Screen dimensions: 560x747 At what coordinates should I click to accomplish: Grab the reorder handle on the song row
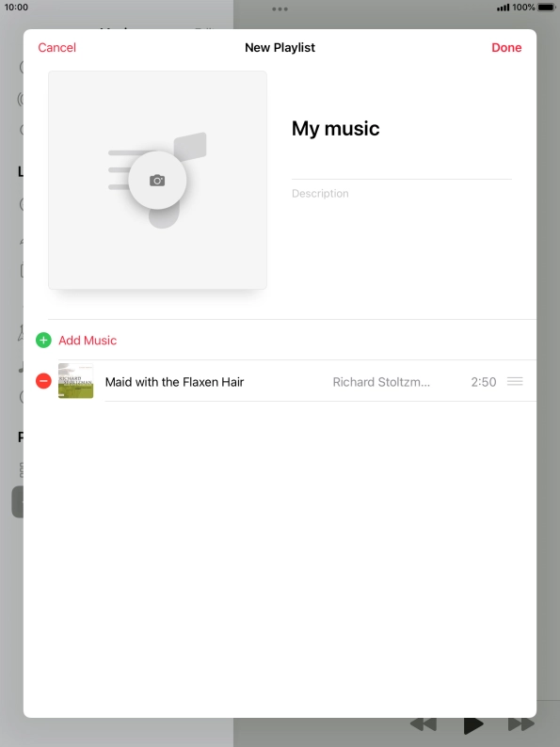(x=515, y=381)
